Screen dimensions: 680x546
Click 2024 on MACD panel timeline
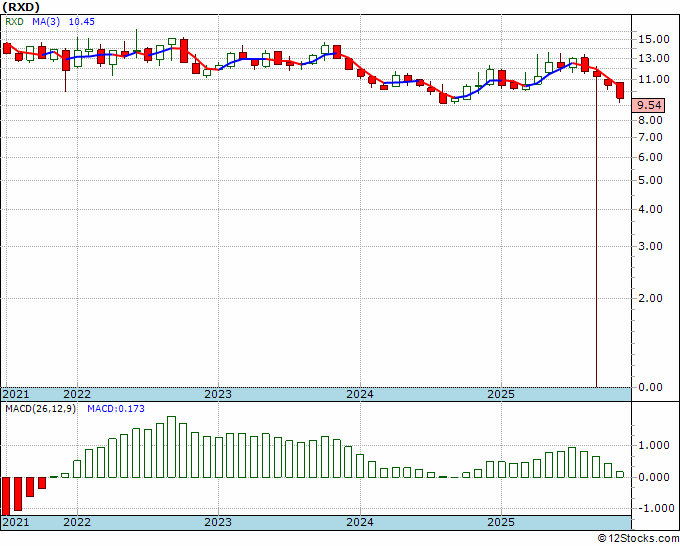[360, 522]
